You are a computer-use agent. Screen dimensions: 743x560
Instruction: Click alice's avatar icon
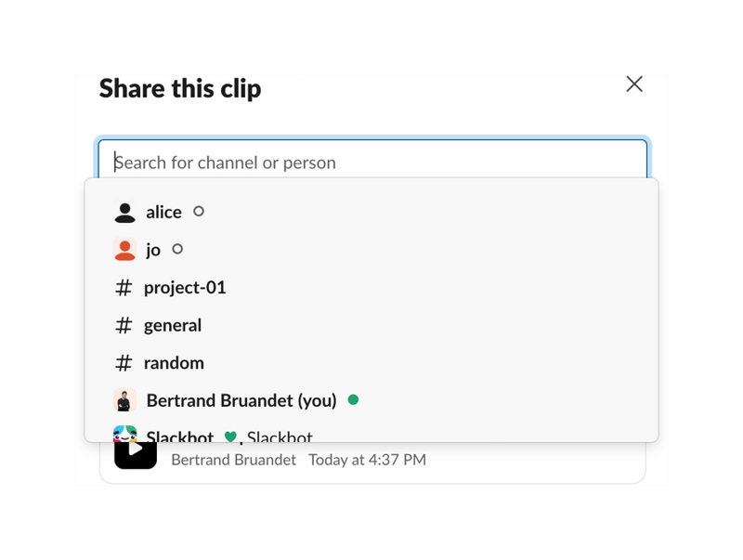pyautogui.click(x=126, y=211)
